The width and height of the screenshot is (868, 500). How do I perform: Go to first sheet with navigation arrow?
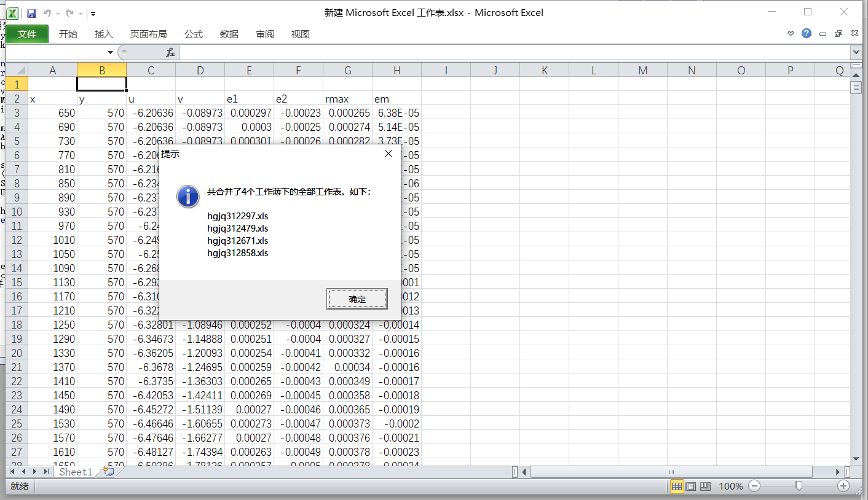pos(12,472)
